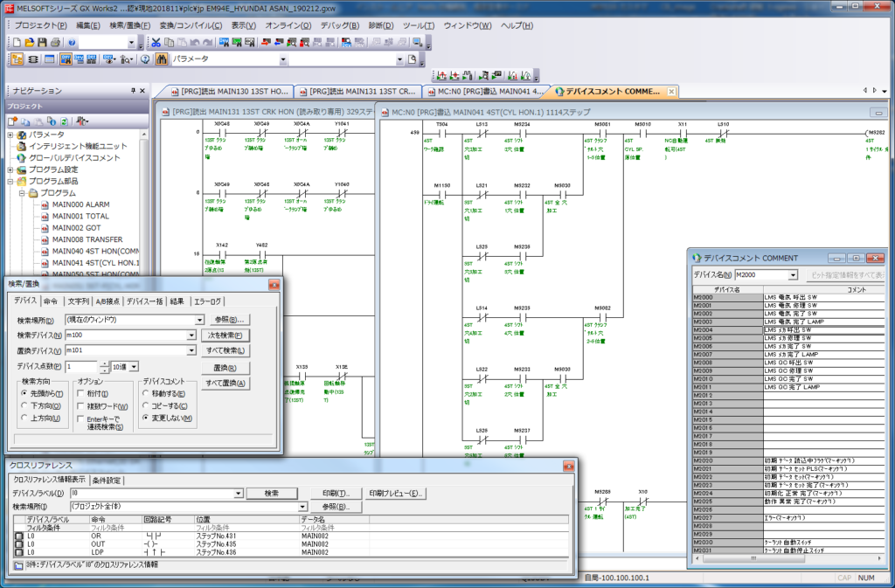The height and width of the screenshot is (588, 895).
Task: Click the すべて置換 button
Action: [225, 383]
